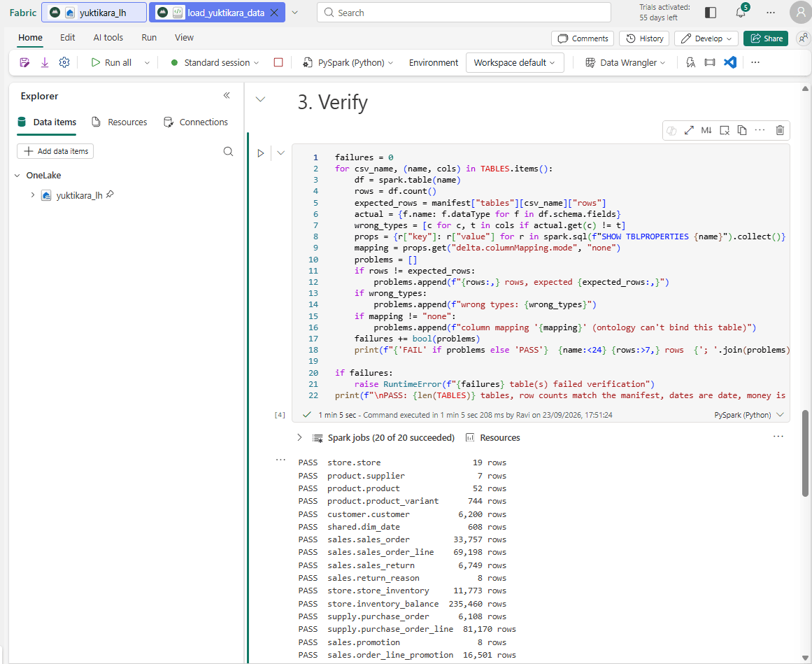
Task: Open Data Wrangler dropdown
Action: (625, 63)
